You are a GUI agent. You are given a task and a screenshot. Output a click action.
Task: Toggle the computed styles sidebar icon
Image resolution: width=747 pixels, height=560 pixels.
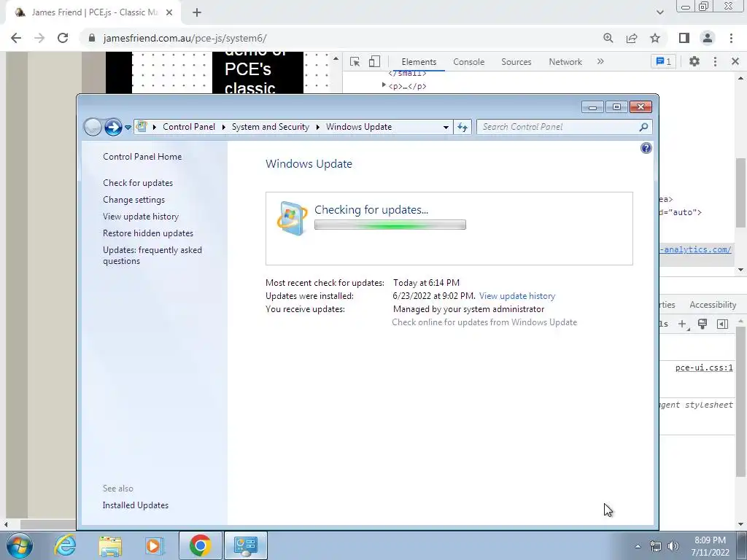tap(722, 324)
